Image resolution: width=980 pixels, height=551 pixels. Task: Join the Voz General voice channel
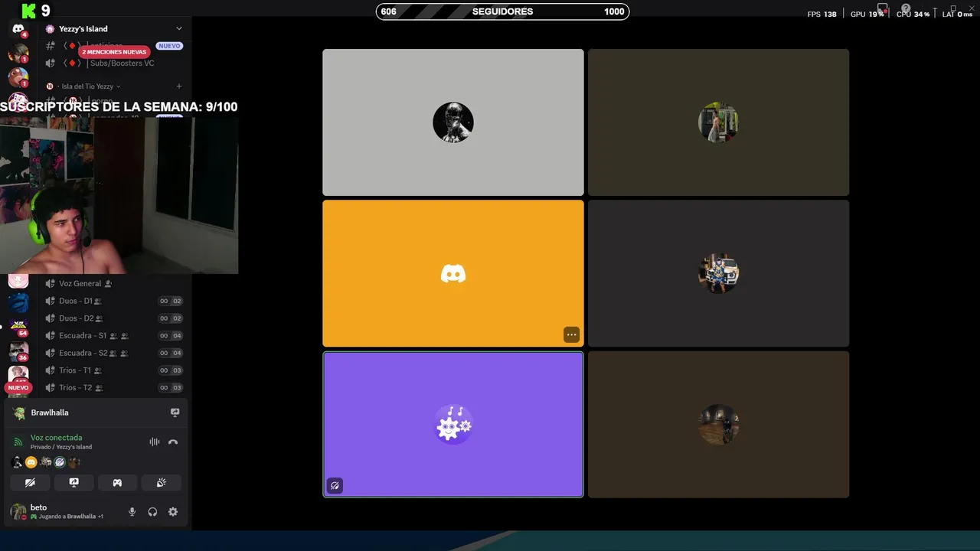115,283
